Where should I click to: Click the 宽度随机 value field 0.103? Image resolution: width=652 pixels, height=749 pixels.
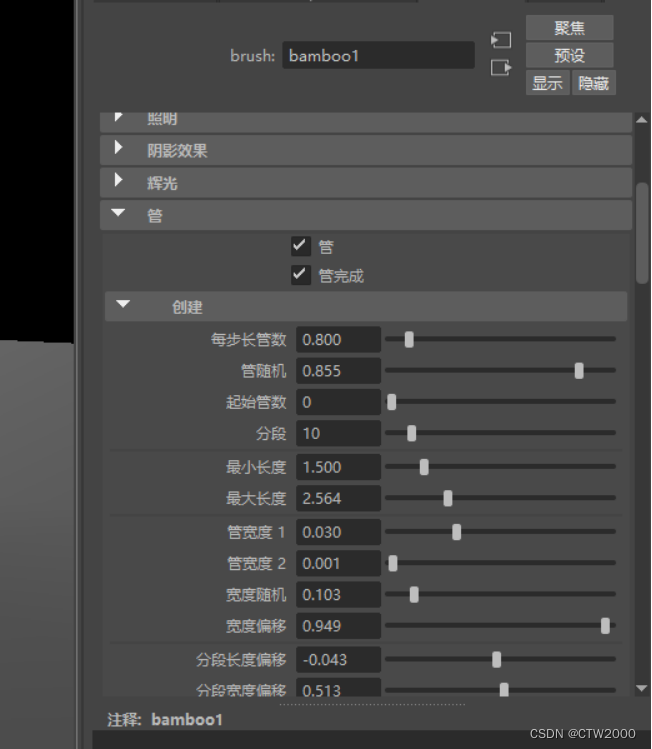[338, 595]
